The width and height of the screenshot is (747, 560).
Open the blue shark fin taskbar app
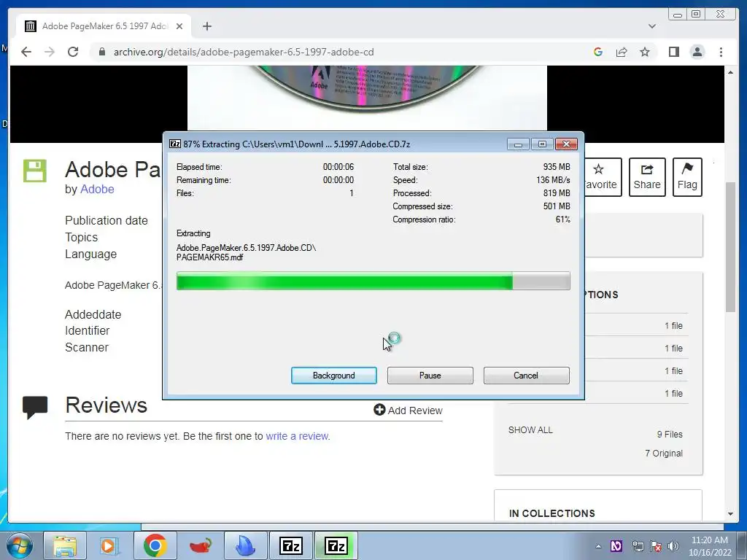tap(245, 545)
